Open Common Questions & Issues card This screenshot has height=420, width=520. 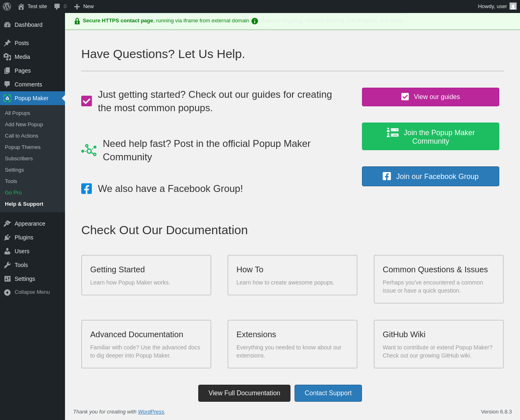439,279
